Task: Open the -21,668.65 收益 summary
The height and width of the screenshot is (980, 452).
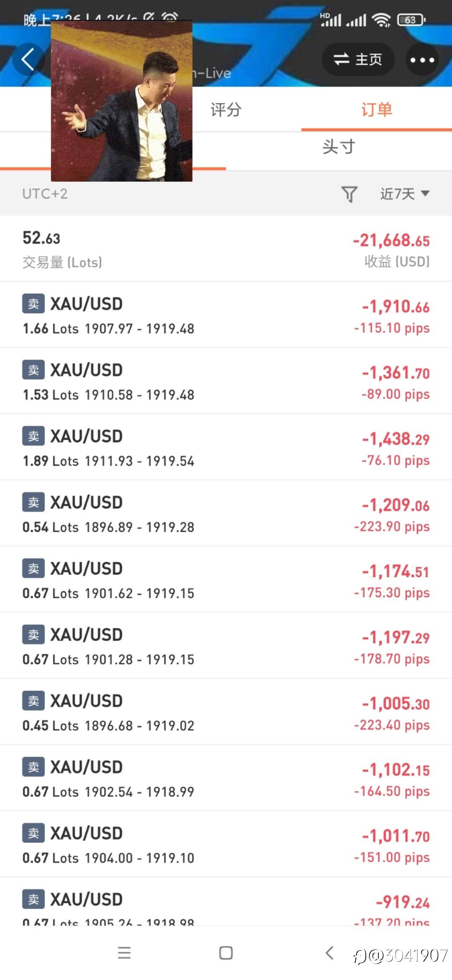Action: 391,250
